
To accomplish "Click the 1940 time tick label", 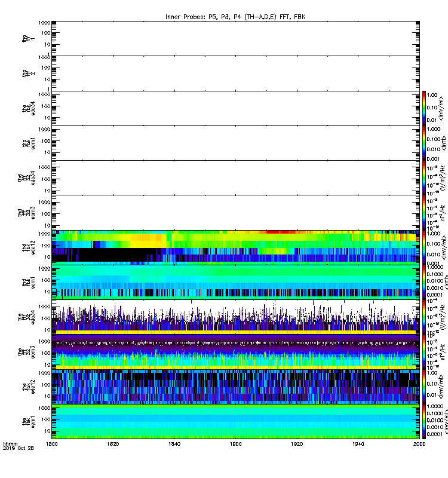I will [x=358, y=444].
